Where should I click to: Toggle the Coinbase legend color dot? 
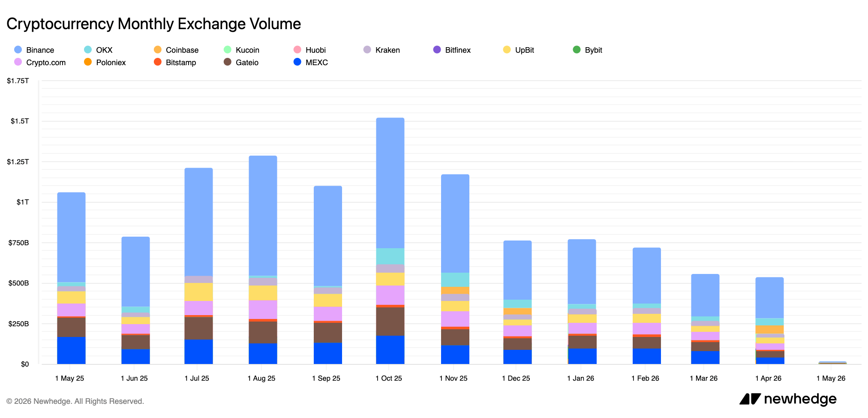point(158,50)
